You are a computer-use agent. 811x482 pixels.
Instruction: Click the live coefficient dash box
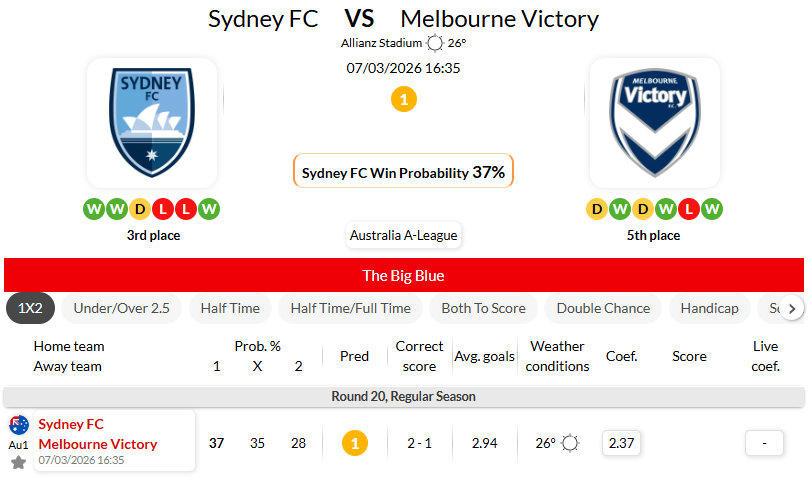(764, 443)
